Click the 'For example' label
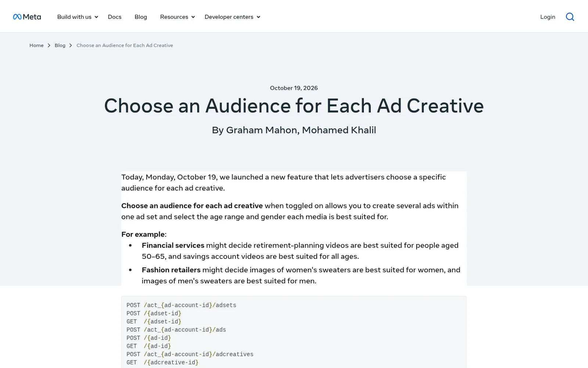This screenshot has height=368, width=588. (x=143, y=234)
